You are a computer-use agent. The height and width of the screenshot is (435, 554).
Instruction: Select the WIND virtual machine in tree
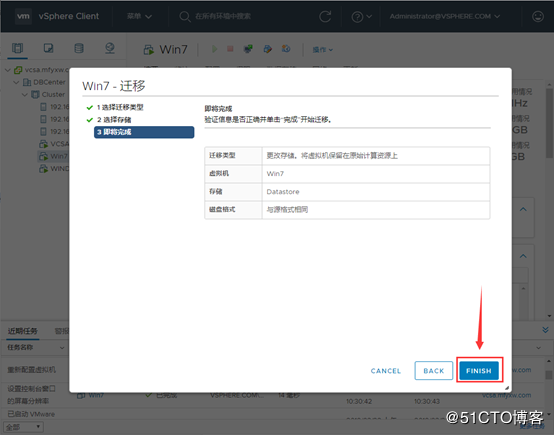click(x=59, y=169)
